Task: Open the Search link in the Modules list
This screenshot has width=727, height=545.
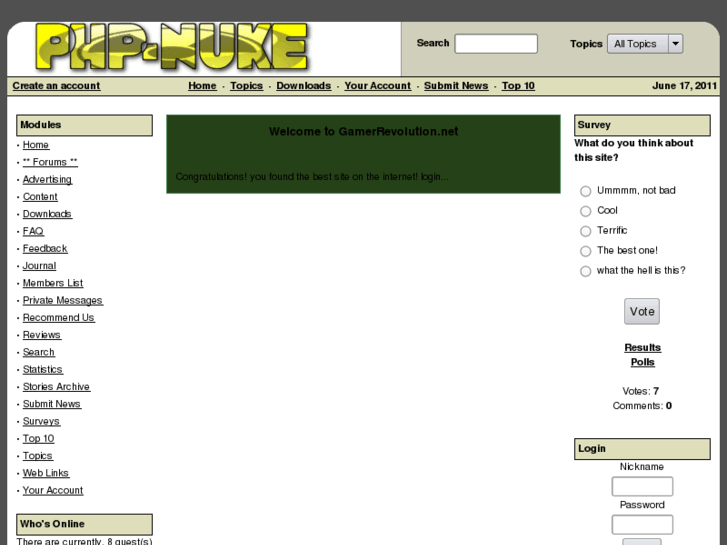Action: pos(39,352)
